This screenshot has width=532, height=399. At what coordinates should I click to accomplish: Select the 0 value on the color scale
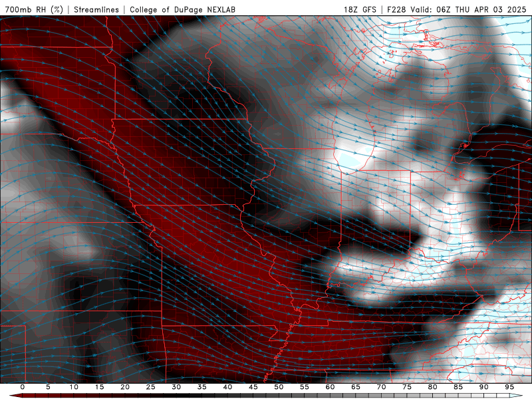pyautogui.click(x=23, y=387)
